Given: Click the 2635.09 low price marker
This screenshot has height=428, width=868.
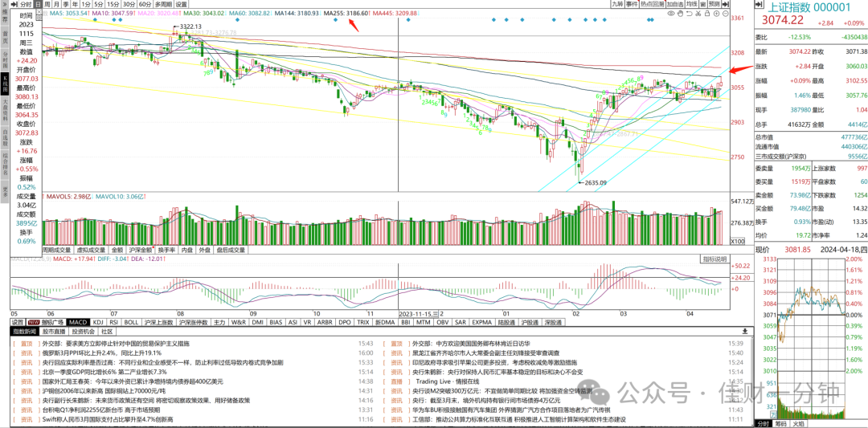Looking at the screenshot, I should click(596, 182).
